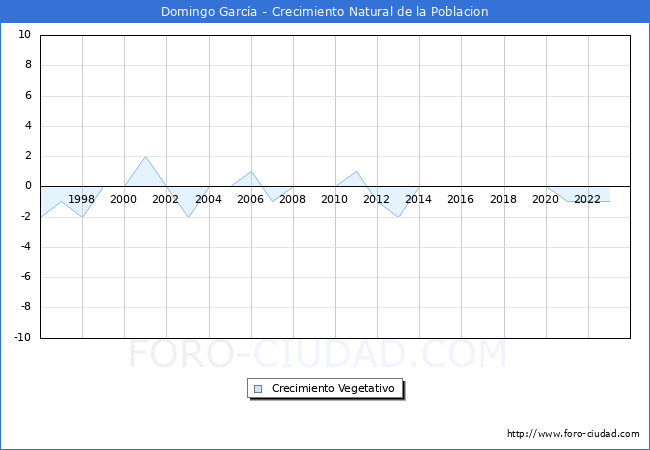The image size is (650, 450).
Task: Click the 2006 x-axis year label
Action: click(250, 199)
